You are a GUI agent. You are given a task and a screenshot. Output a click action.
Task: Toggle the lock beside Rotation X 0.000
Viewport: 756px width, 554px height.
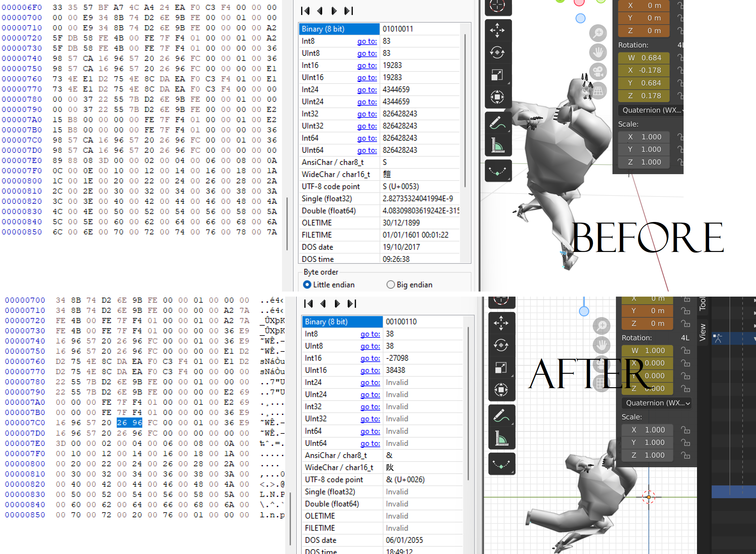pos(686,364)
